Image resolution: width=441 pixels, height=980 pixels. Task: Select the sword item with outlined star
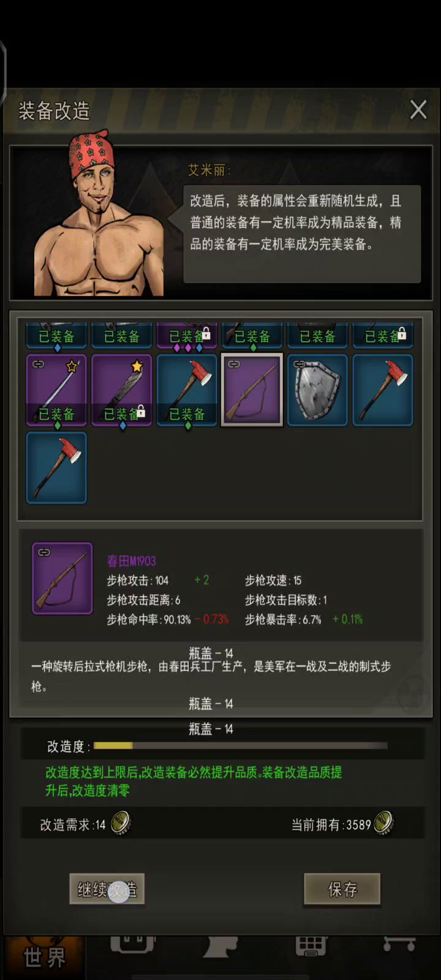tap(56, 390)
